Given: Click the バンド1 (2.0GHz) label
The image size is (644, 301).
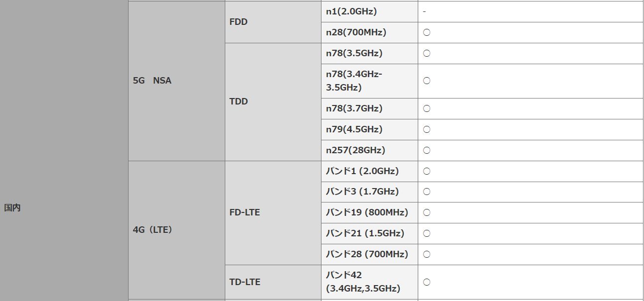Looking at the screenshot, I should pyautogui.click(x=362, y=171).
